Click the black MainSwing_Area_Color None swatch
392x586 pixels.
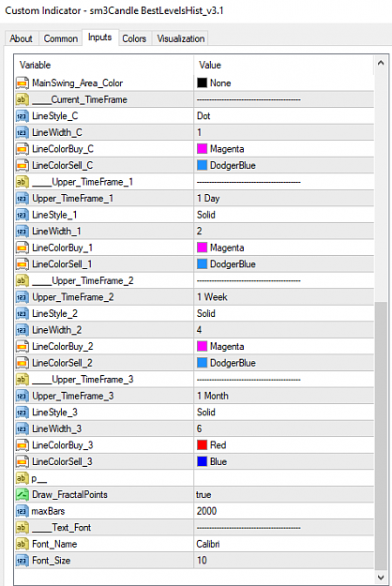click(203, 83)
